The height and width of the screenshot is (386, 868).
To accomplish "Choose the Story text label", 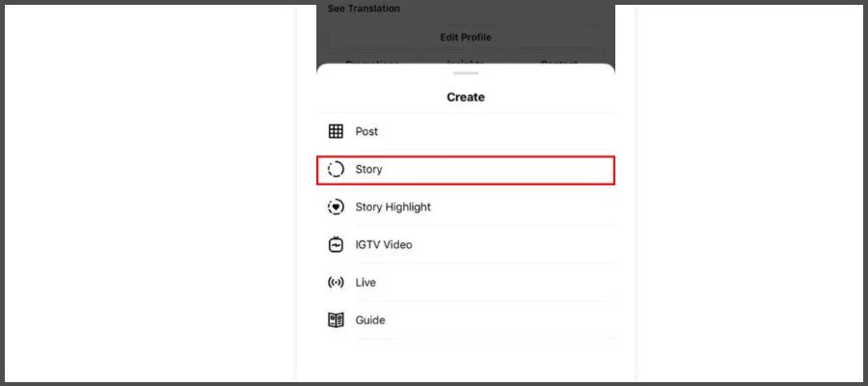I will click(x=368, y=169).
